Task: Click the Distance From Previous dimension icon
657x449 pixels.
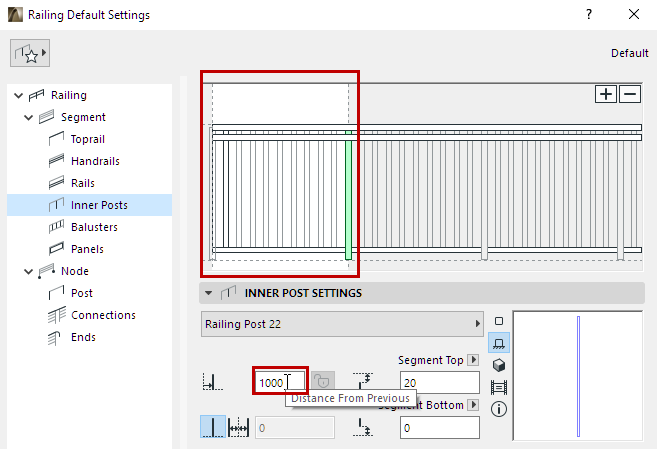Action: click(212, 382)
